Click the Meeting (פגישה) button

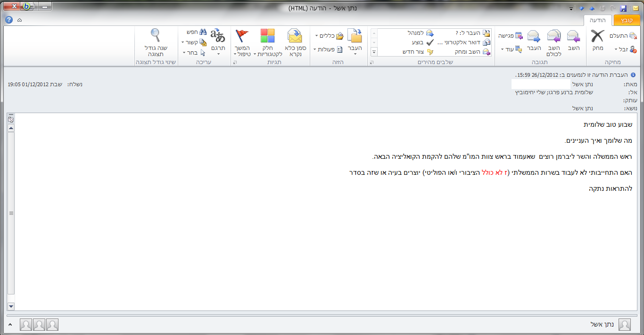point(511,35)
